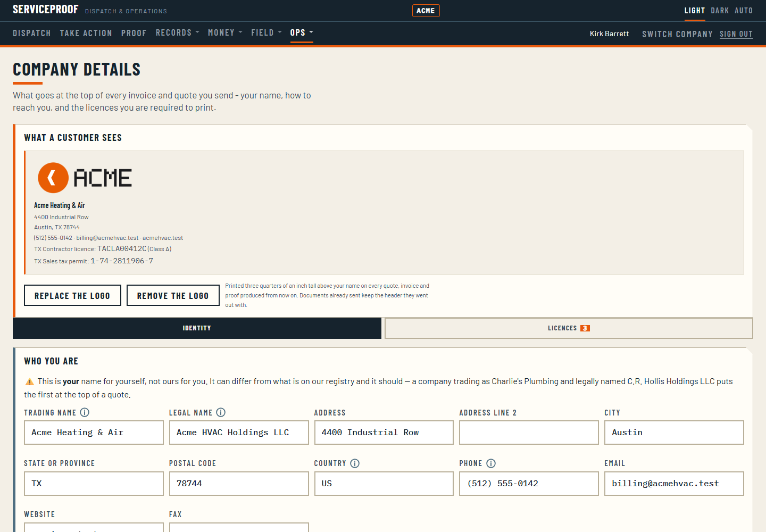
Task: Click the Remove the Logo button
Action: [173, 295]
